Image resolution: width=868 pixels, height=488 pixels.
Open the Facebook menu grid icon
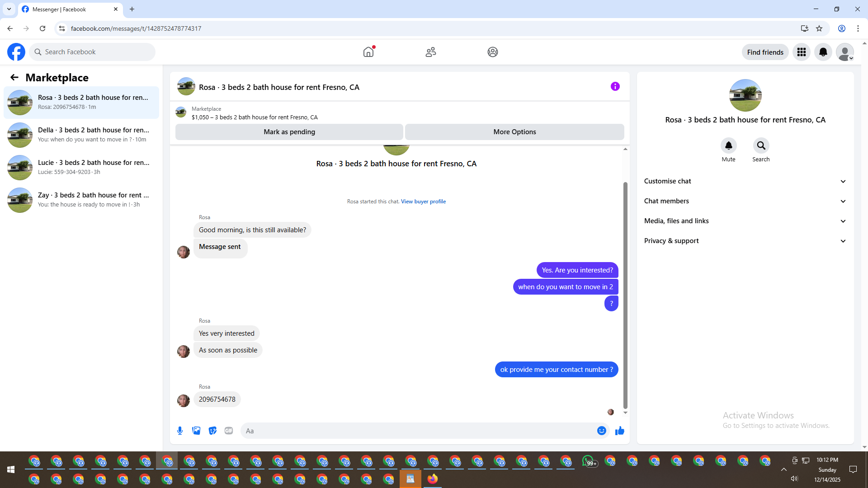[x=801, y=52]
